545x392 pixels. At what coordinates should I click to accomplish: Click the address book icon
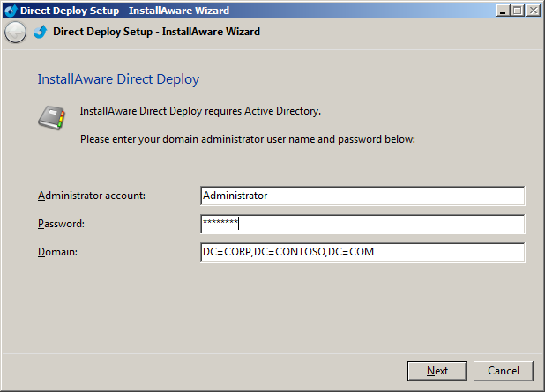tap(52, 118)
